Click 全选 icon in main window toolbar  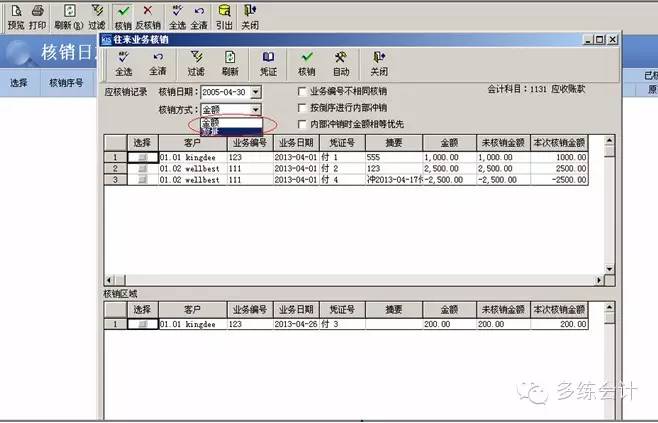click(177, 17)
